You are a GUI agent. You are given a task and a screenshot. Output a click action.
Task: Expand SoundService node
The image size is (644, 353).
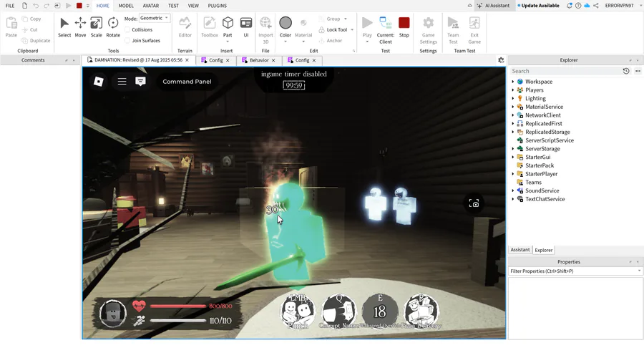point(512,190)
